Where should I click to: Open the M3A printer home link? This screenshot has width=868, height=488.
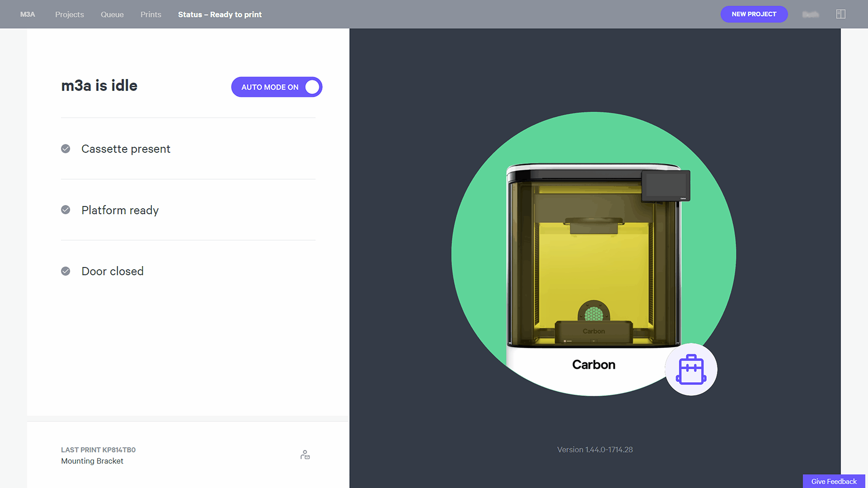28,14
